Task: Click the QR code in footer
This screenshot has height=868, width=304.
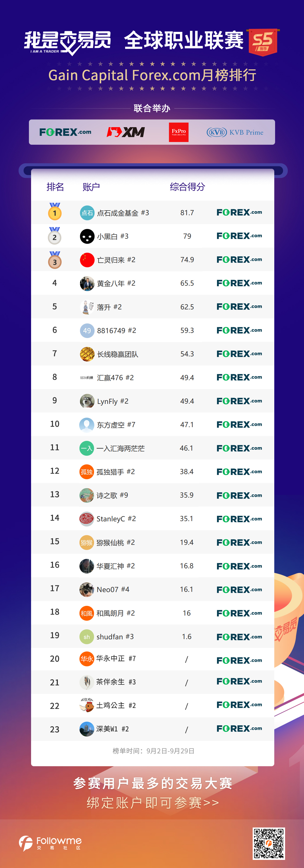Action: [x=269, y=843]
